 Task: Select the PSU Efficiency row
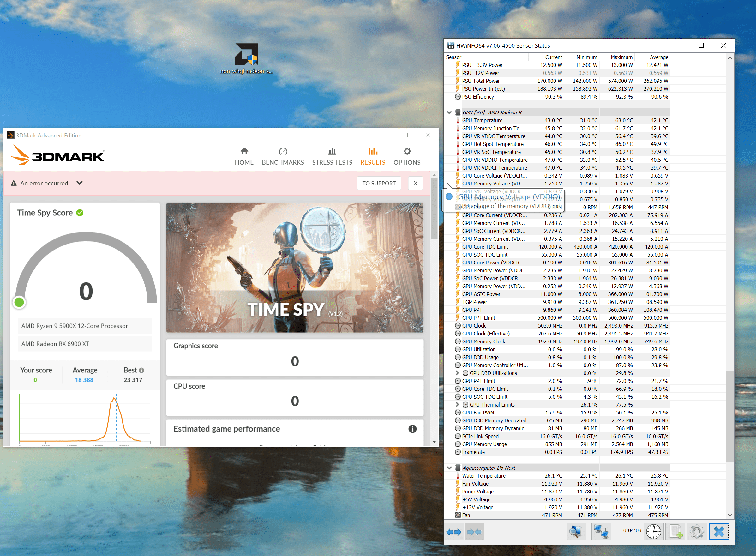(x=557, y=97)
